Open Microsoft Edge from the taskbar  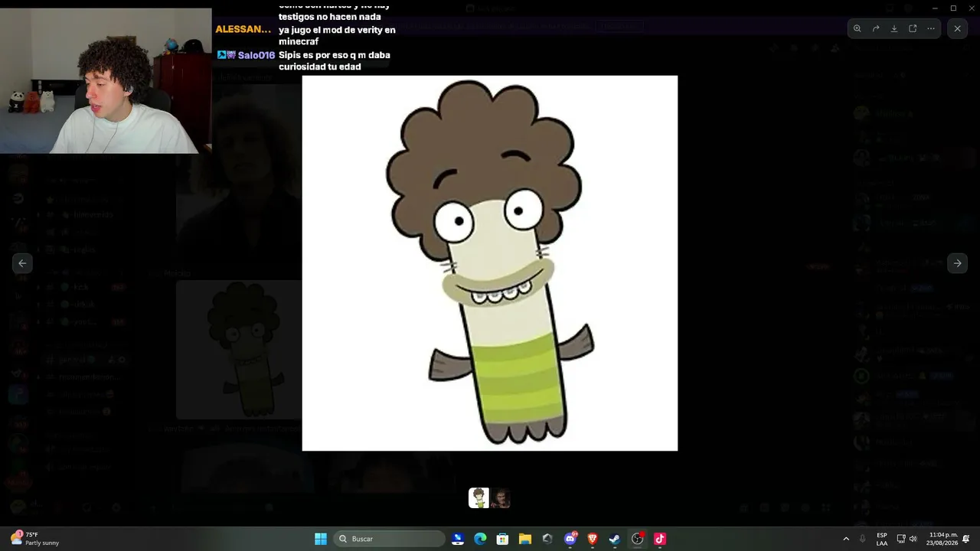point(480,539)
